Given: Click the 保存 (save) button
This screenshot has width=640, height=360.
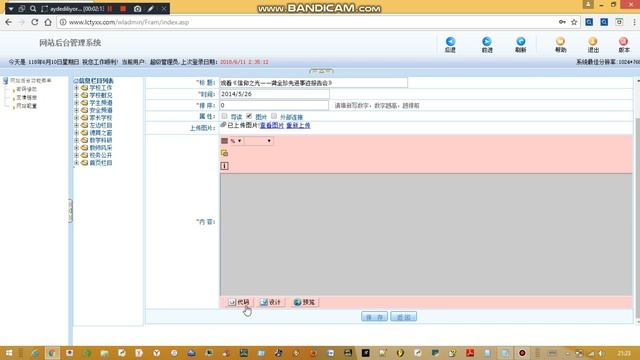Looking at the screenshot, I should (x=374, y=317).
